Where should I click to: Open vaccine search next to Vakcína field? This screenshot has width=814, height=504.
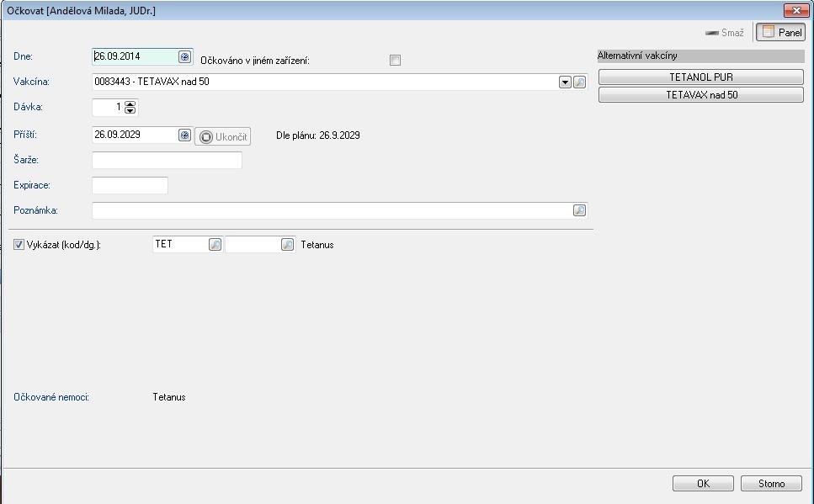click(580, 82)
